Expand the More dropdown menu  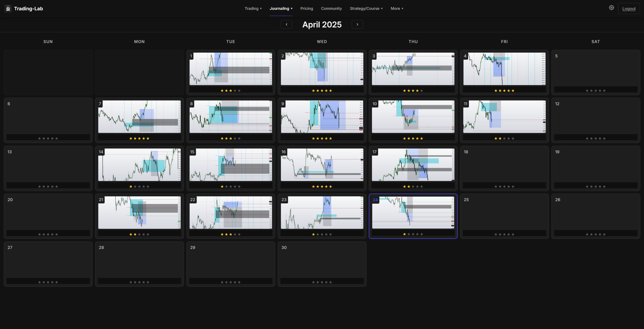[397, 8]
